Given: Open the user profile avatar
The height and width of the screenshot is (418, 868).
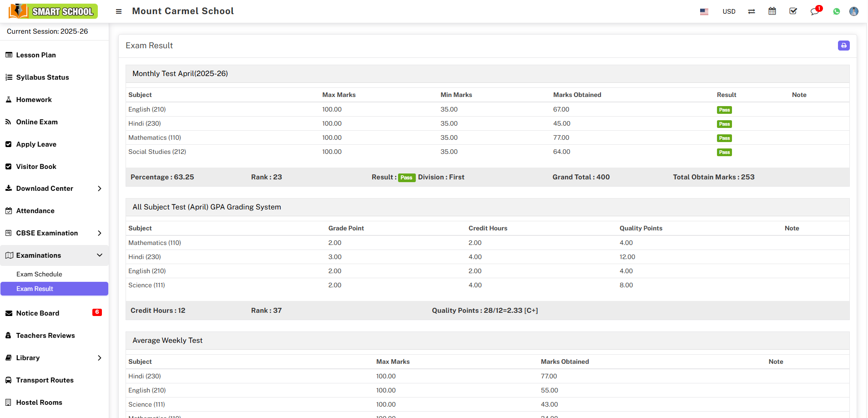Looking at the screenshot, I should coord(853,11).
